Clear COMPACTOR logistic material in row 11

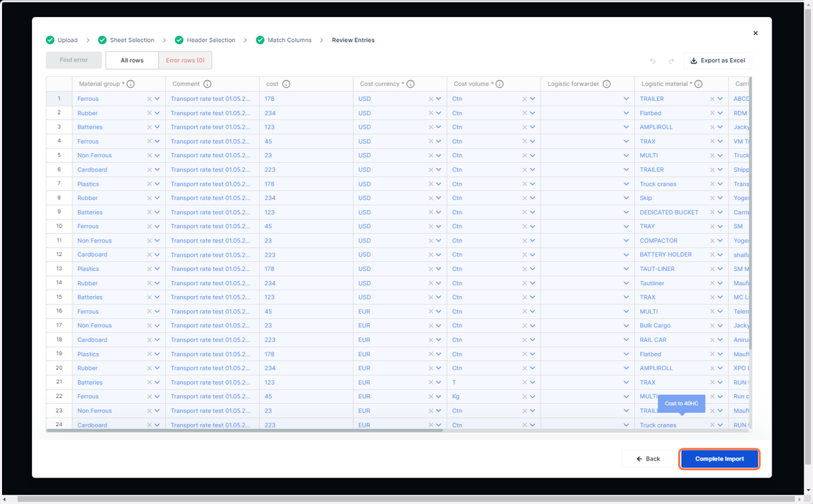(x=712, y=240)
